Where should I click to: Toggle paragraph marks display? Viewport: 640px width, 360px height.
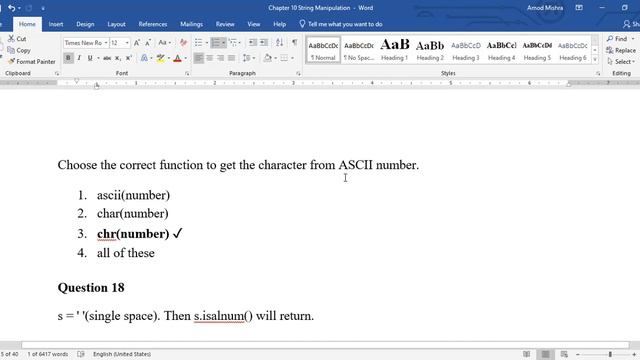coord(294,42)
